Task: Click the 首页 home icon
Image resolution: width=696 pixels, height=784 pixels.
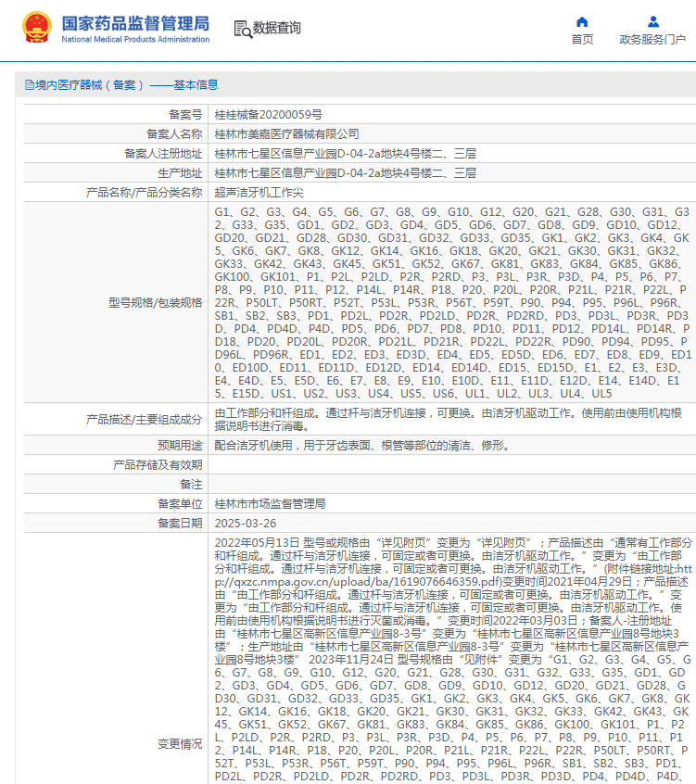Action: [582, 21]
